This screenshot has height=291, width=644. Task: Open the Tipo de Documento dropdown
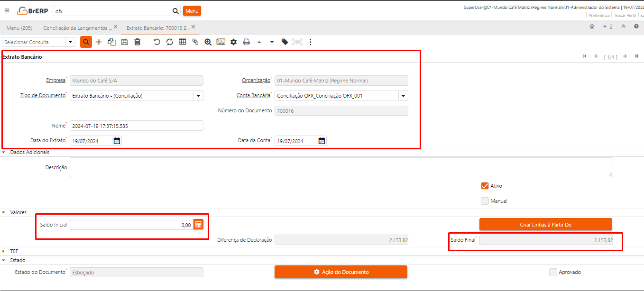[x=198, y=96]
